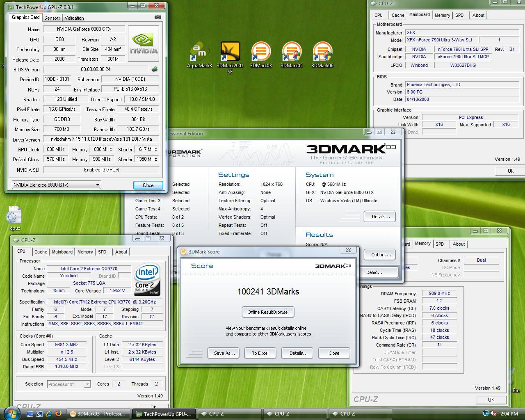
Task: Click Close button in GPU-Z
Action: (148, 185)
